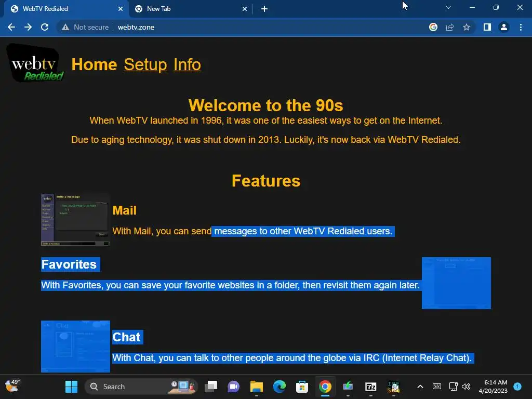The height and width of the screenshot is (399, 532).
Task: Toggle the browser side panel
Action: pos(487,27)
